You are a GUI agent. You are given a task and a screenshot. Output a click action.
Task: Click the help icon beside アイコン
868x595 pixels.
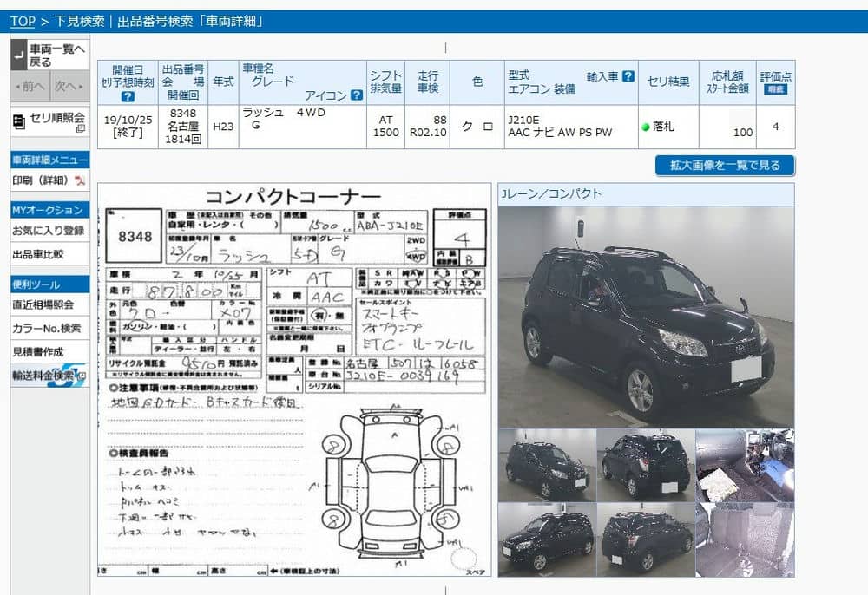point(356,95)
